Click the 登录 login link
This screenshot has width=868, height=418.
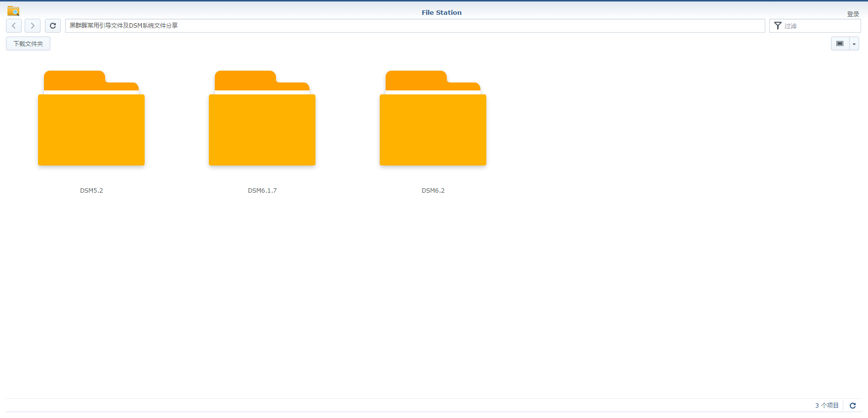click(853, 14)
